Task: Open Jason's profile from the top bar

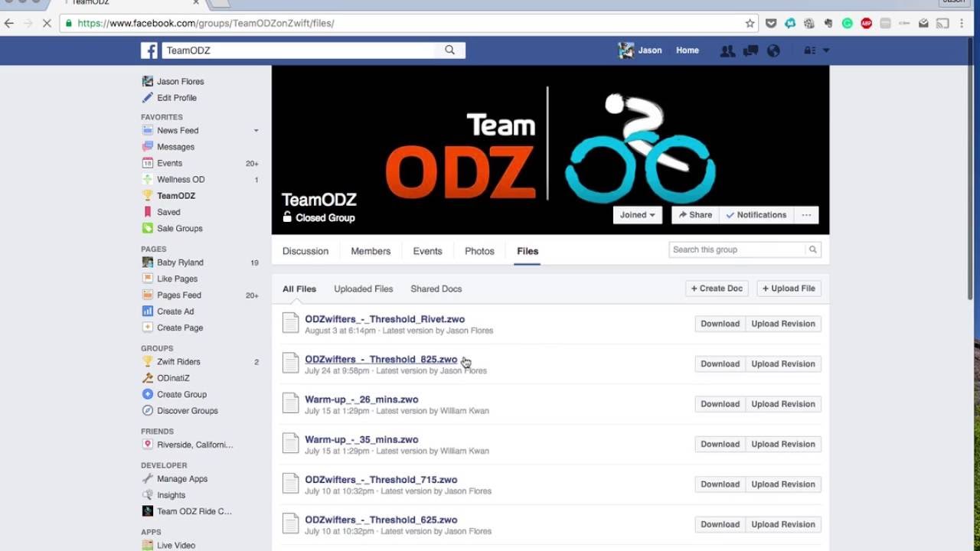Action: coord(641,51)
